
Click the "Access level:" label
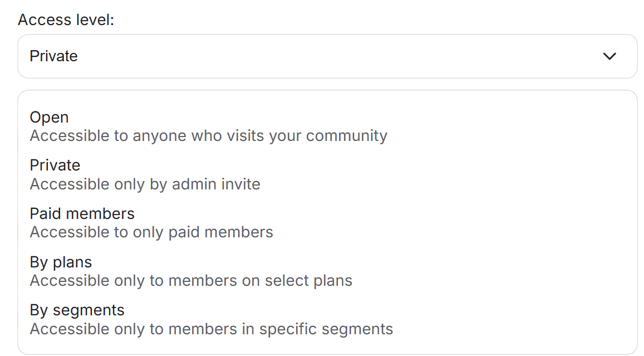(66, 20)
